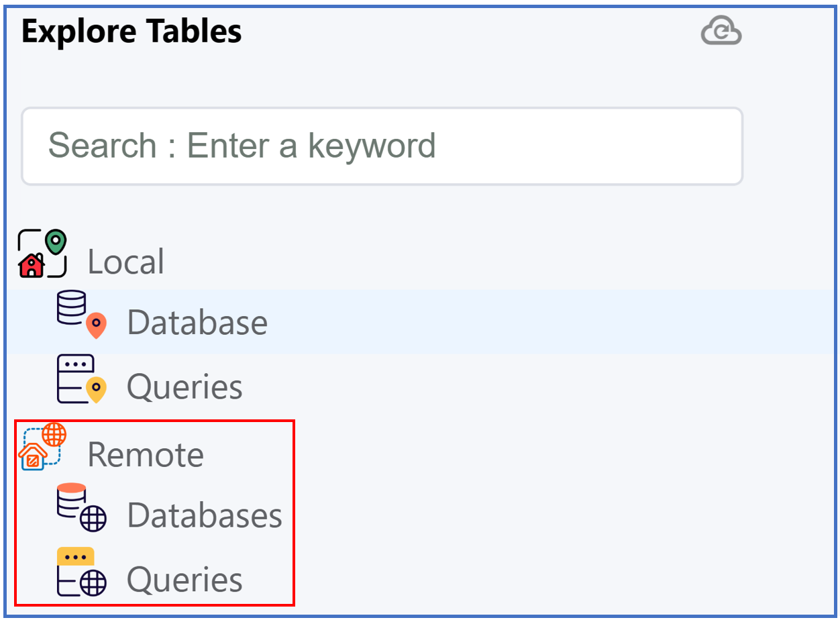
Task: Focus the keyword search field
Action: pos(382,146)
